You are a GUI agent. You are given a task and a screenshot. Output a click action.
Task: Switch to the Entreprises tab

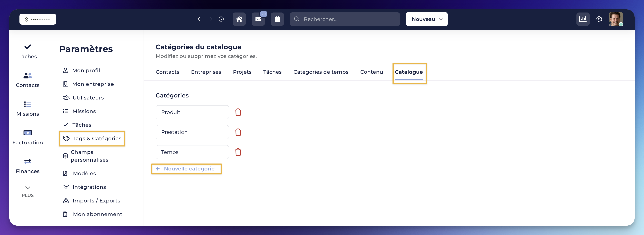tap(206, 72)
